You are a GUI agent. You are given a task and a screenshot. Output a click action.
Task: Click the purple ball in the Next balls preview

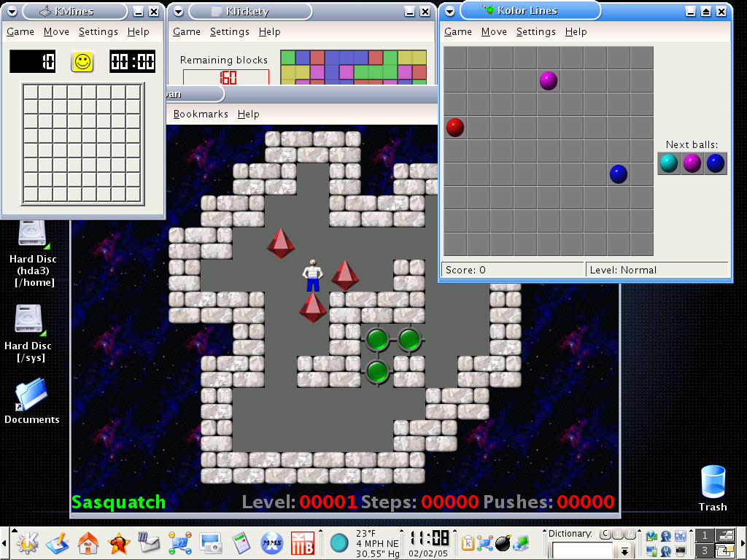coord(692,163)
